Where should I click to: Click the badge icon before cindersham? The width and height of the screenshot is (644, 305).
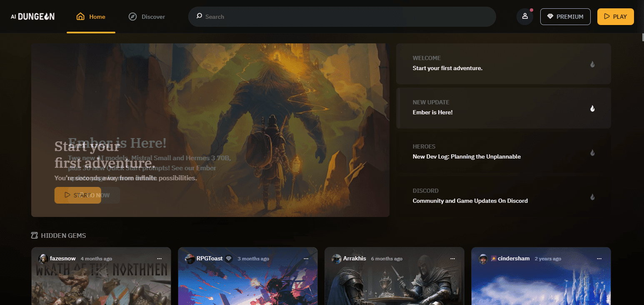point(494,259)
